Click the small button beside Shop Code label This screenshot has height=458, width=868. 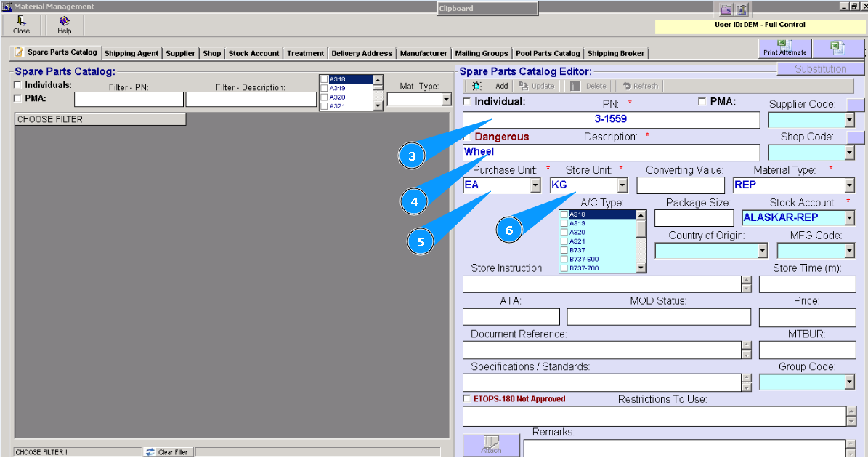coord(855,137)
